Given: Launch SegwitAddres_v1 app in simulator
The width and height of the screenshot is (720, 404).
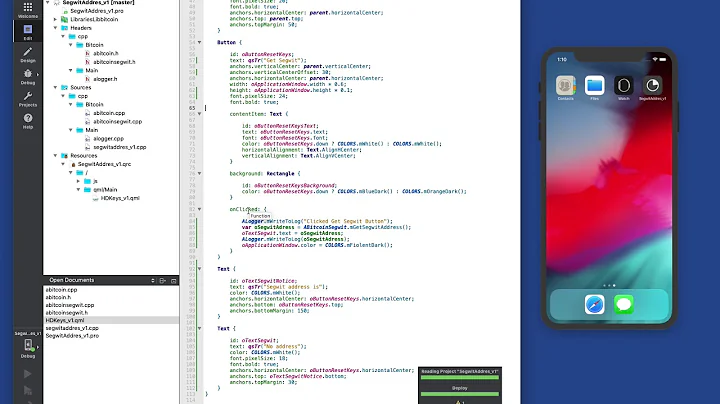Looking at the screenshot, I should pyautogui.click(x=652, y=85).
